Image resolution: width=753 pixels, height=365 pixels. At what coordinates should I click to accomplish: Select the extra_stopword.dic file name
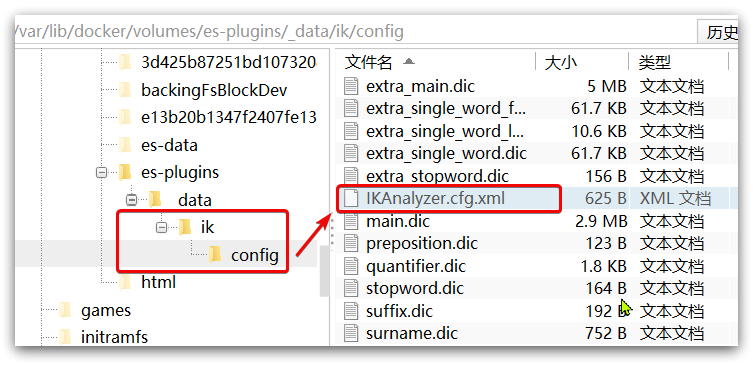point(437,176)
